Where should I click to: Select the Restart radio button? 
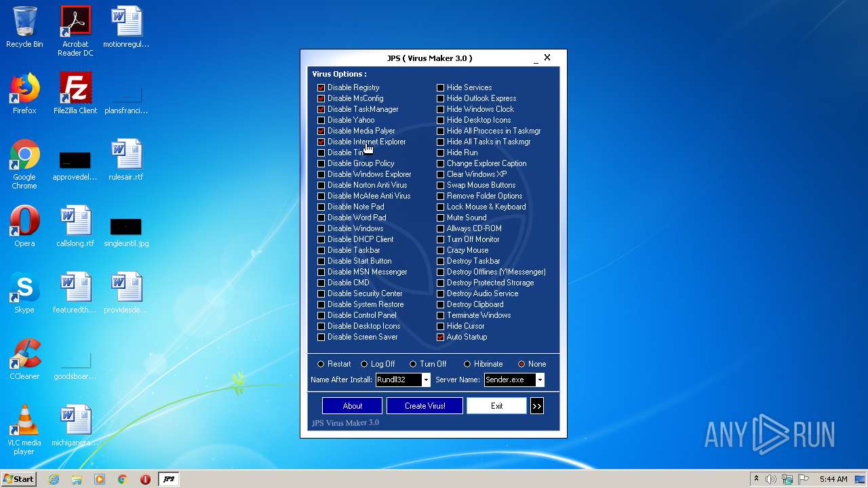point(321,364)
